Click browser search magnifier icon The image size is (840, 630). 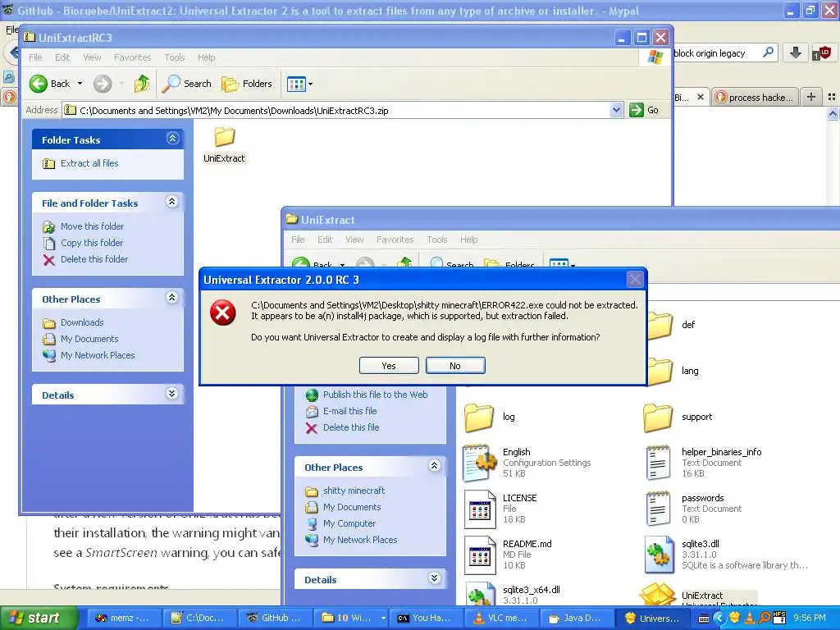tap(768, 52)
